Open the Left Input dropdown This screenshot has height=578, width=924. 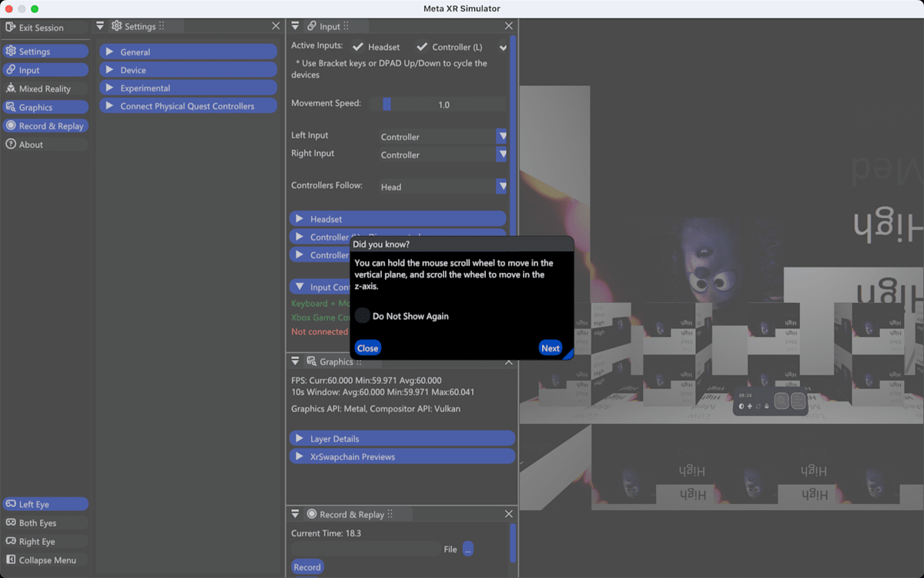(442, 136)
